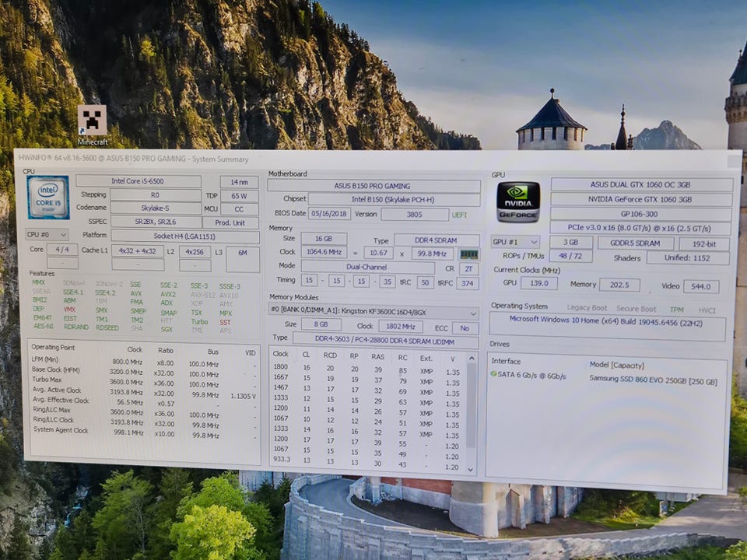747x560 pixels.
Task: Click the Intel Core i5 logo
Action: pyautogui.click(x=48, y=198)
